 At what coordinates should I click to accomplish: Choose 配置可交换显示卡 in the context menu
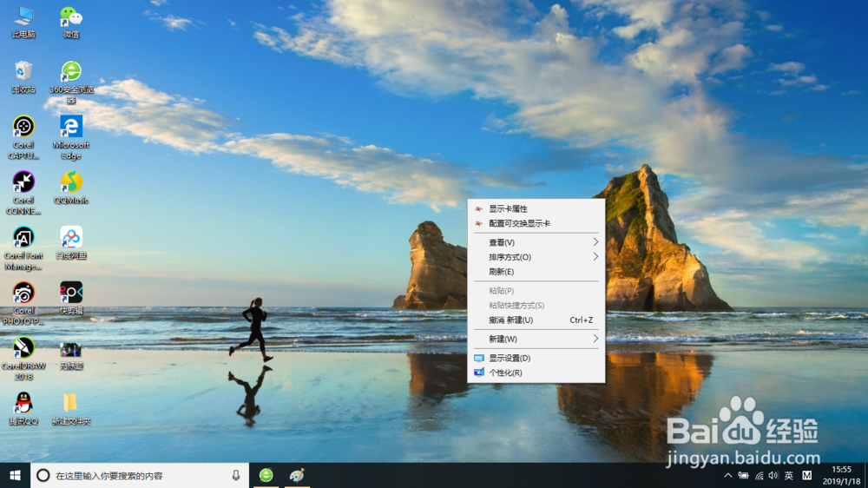[536, 223]
